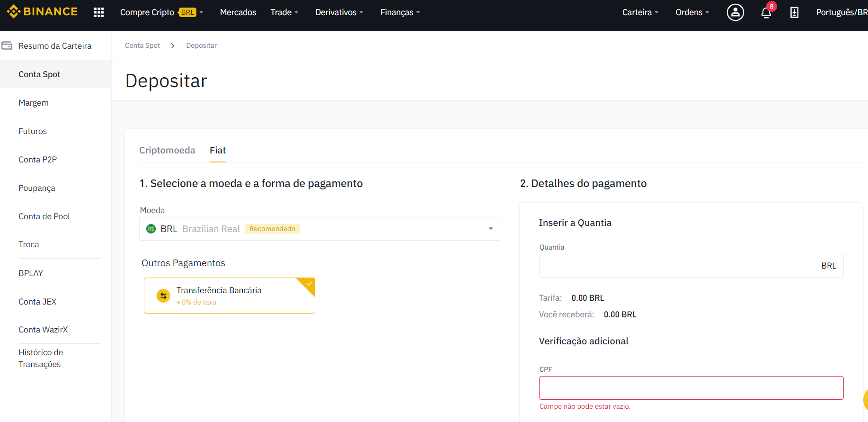
Task: Click the Depositar breadcrumb
Action: 202,45
